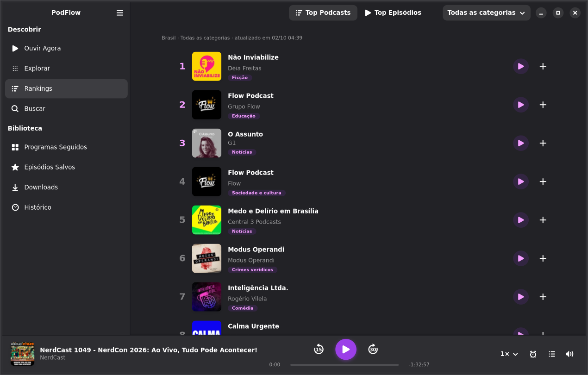
Task: Play rank 4 Flow Podcast
Action: (x=521, y=181)
